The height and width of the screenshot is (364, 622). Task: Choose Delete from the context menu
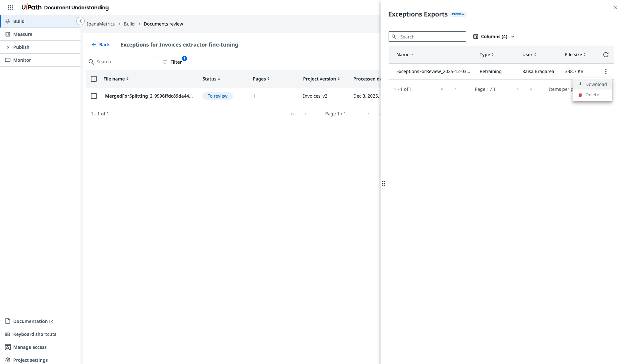592,95
